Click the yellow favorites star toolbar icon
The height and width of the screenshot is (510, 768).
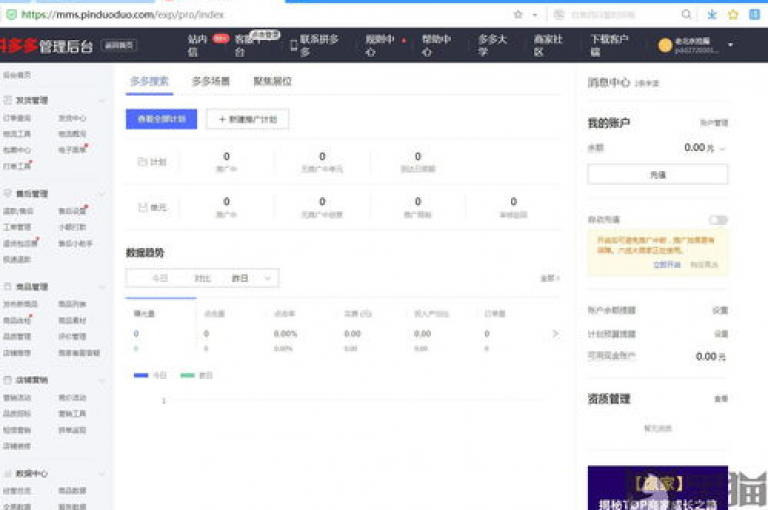pyautogui.click(x=733, y=15)
